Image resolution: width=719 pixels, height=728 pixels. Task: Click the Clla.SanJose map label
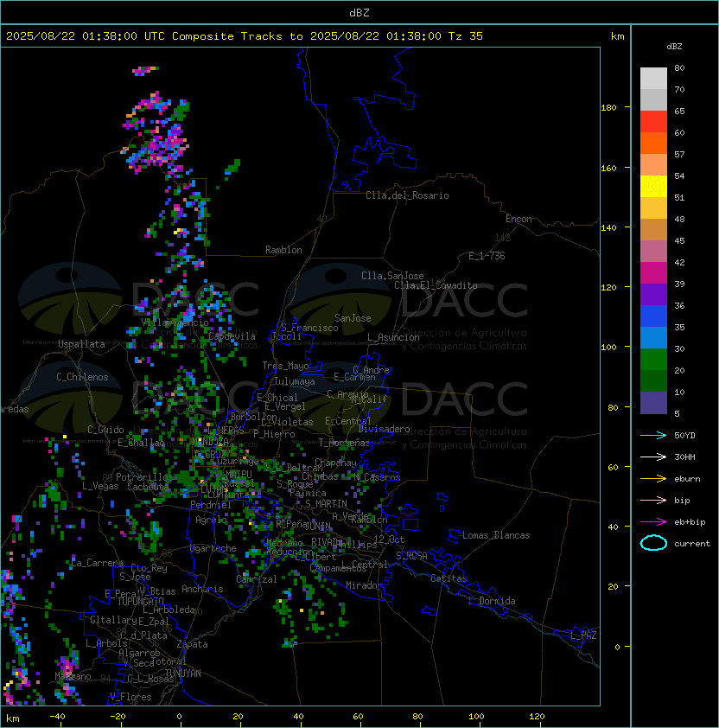pyautogui.click(x=392, y=276)
